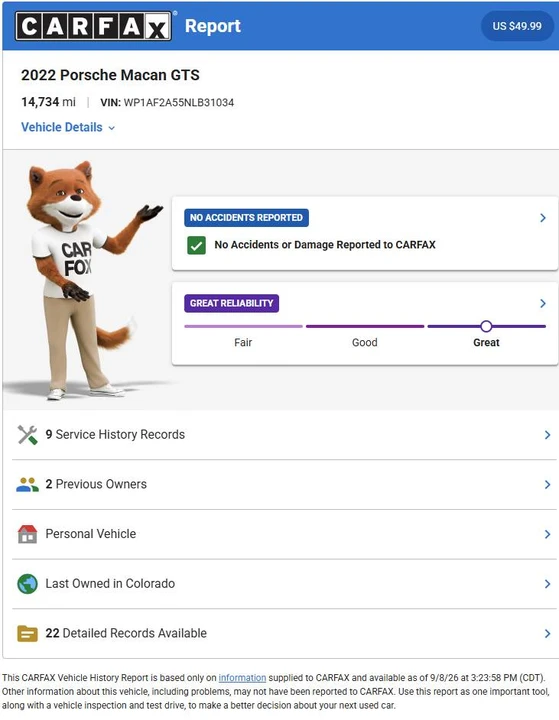This screenshot has height=720, width=559.
Task: Expand the Vehicle Details dropdown
Action: pos(68,127)
